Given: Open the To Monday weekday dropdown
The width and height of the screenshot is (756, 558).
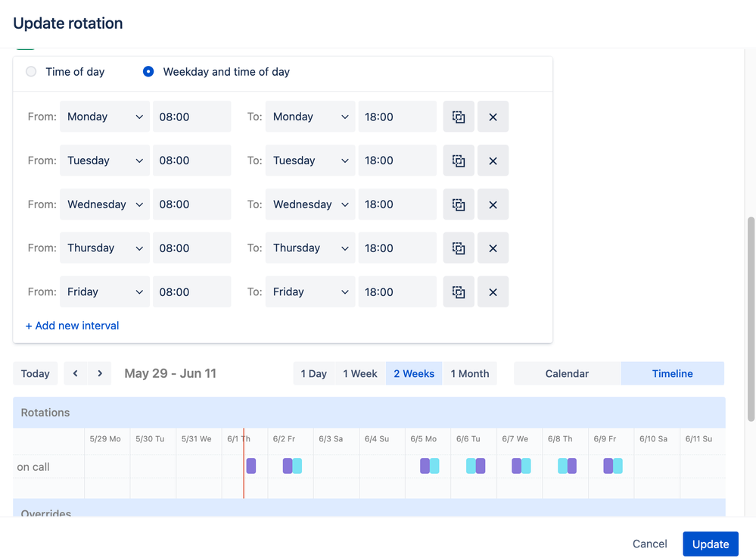Looking at the screenshot, I should click(310, 117).
